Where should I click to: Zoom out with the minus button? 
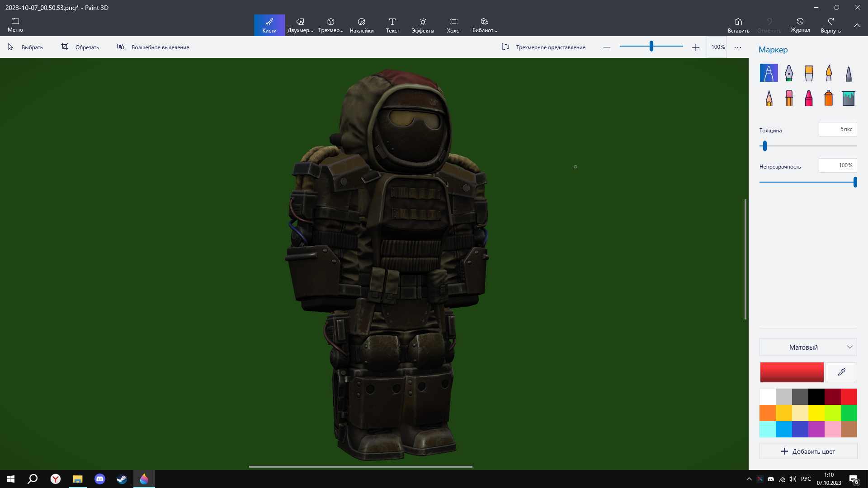[607, 47]
